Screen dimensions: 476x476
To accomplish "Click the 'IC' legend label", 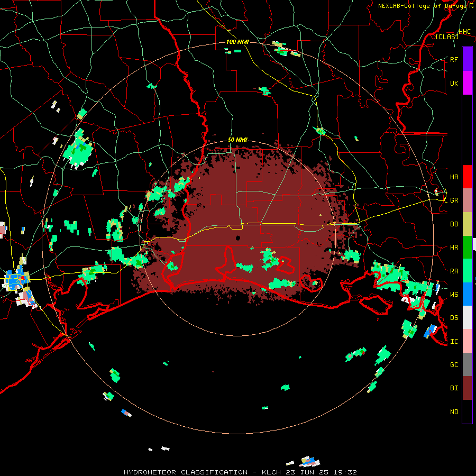I will pyautogui.click(x=454, y=342).
